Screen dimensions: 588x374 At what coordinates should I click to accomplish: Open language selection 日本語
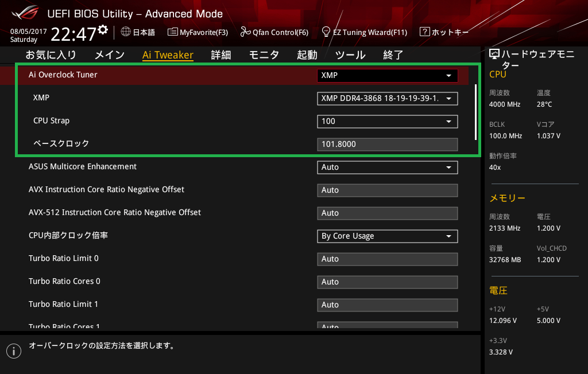pos(144,32)
